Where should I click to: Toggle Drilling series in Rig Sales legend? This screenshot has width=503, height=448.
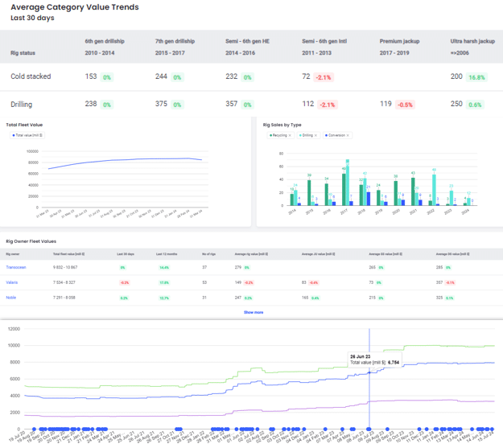pyautogui.click(x=306, y=135)
